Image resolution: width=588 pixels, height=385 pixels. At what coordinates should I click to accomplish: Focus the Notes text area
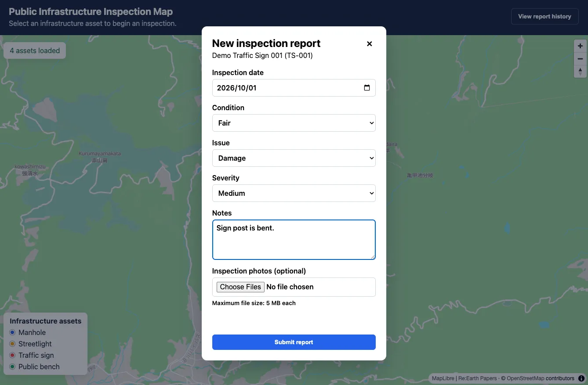pos(294,240)
